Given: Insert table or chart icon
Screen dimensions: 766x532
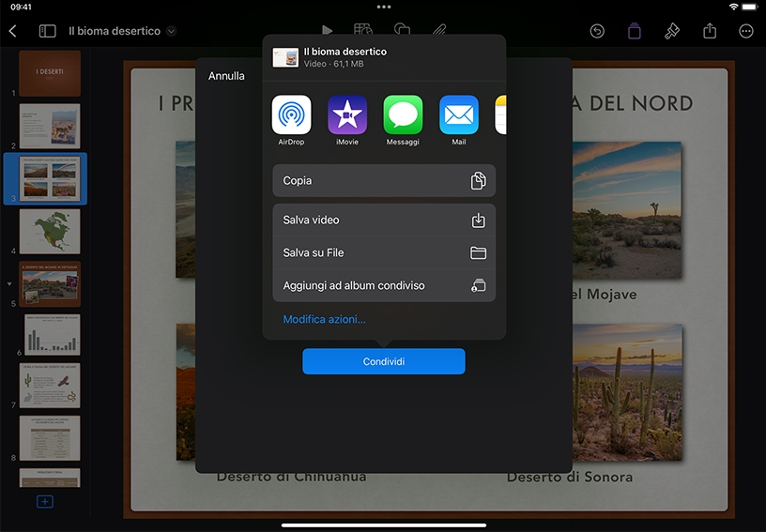Looking at the screenshot, I should (x=363, y=30).
